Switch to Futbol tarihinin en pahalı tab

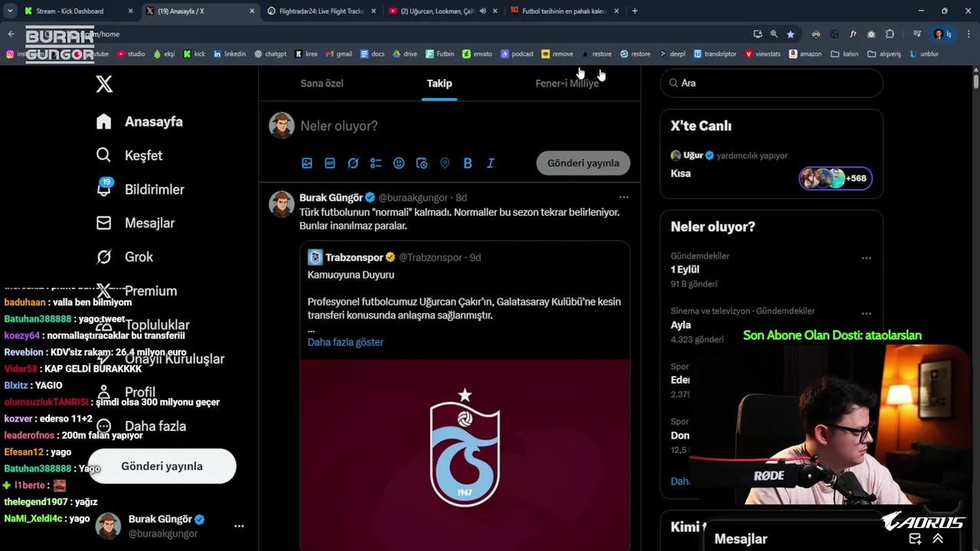[564, 11]
